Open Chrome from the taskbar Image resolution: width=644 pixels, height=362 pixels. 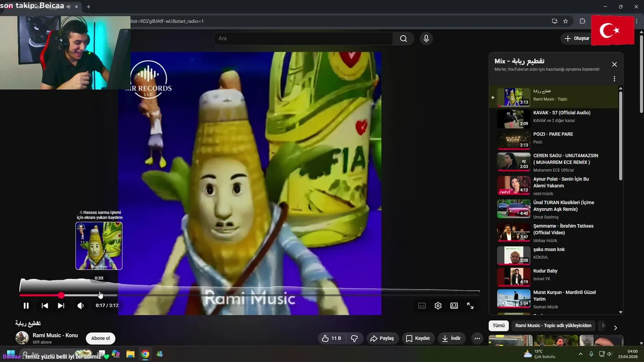(145, 354)
